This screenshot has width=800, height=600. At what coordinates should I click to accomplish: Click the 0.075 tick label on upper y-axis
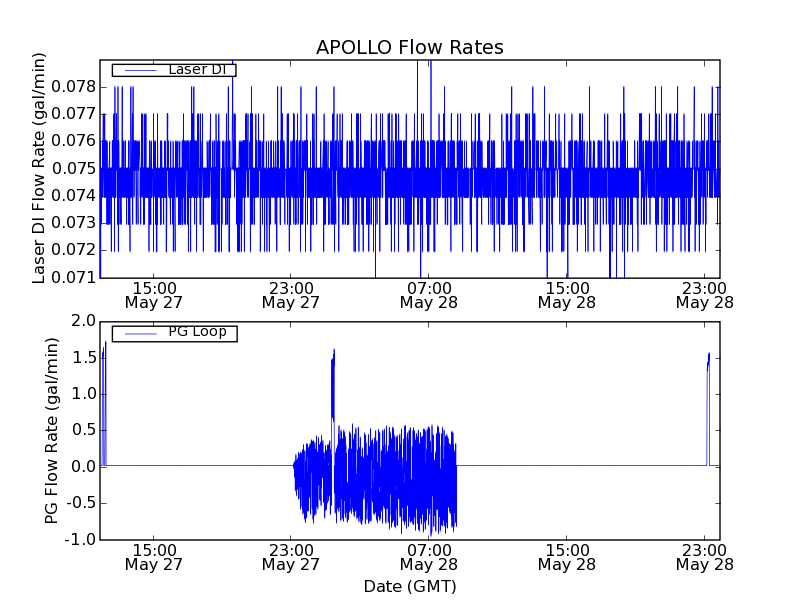(x=73, y=168)
